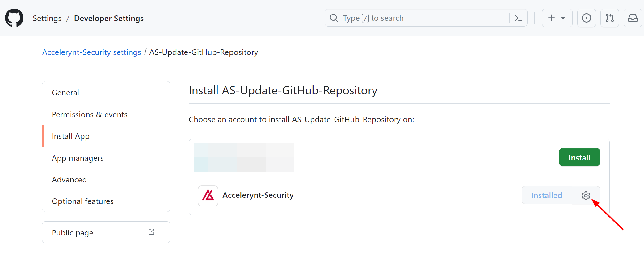The width and height of the screenshot is (644, 270).
Task: Open the Notifications inbox icon
Action: click(x=633, y=18)
